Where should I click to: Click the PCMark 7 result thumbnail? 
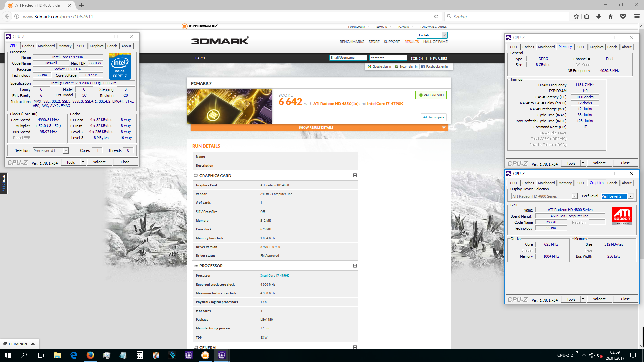tap(230, 106)
